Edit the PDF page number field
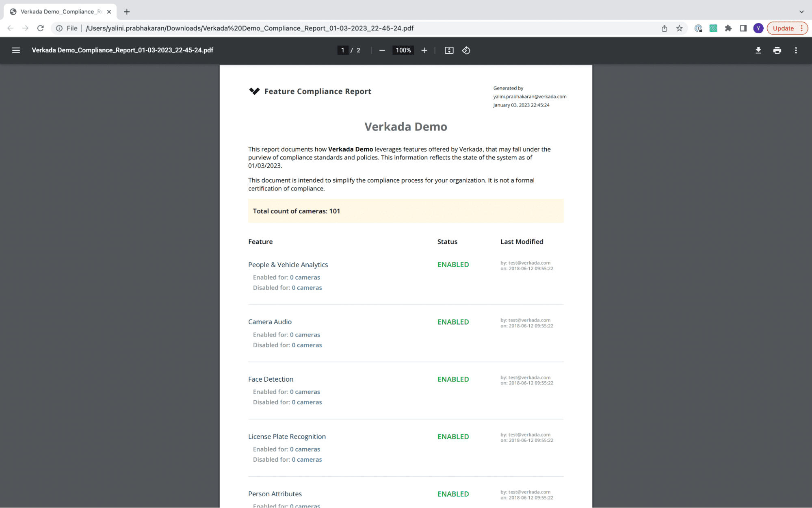This screenshot has height=508, width=812. 342,50
